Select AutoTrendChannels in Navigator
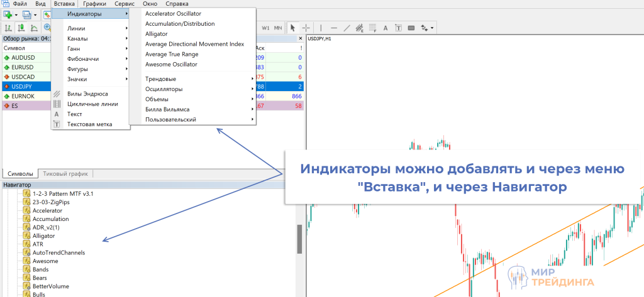 [x=58, y=252]
